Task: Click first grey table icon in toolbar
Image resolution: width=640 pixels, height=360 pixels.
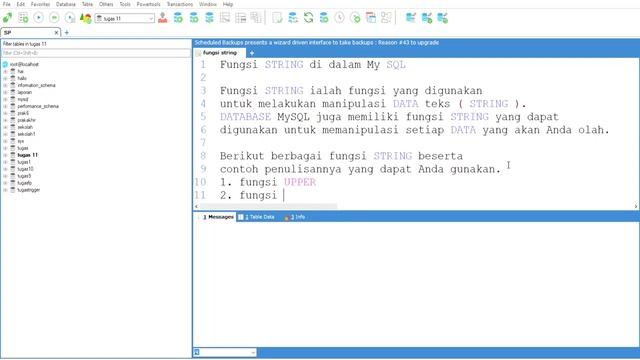Action: point(225,18)
